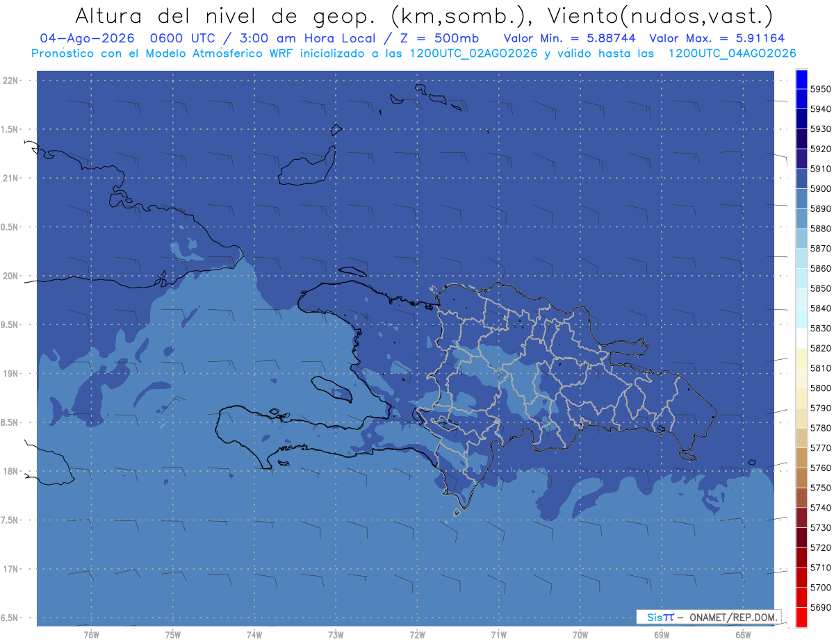Click the 72W longitude label
Screen dimensions: 834x644
click(x=417, y=635)
